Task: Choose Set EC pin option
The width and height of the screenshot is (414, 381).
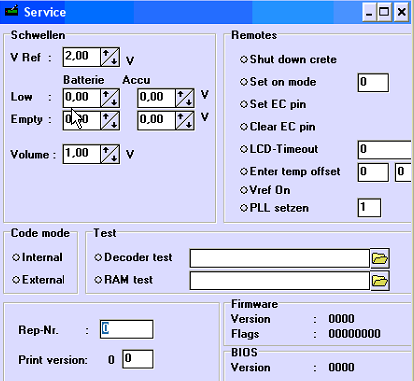Action: coord(273,104)
